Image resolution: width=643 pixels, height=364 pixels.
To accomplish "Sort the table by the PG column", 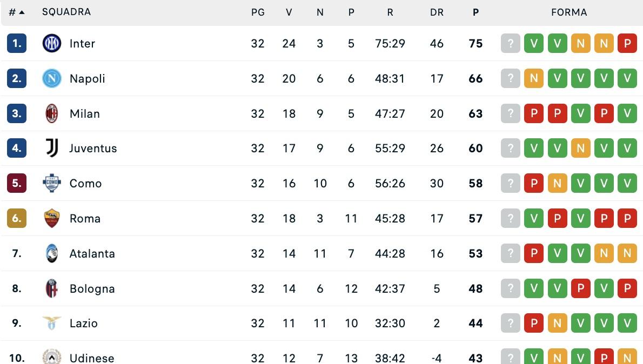I will [258, 11].
